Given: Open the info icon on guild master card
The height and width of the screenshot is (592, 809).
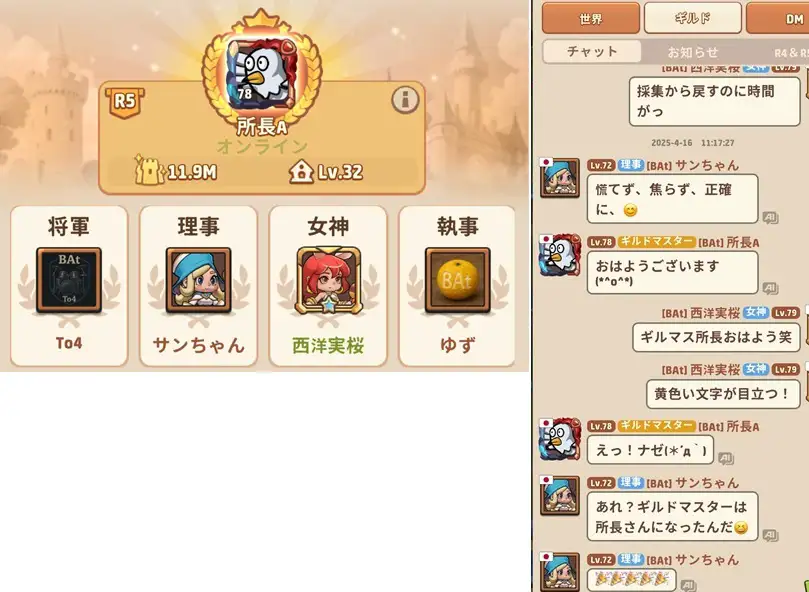Looking at the screenshot, I should coord(405,100).
